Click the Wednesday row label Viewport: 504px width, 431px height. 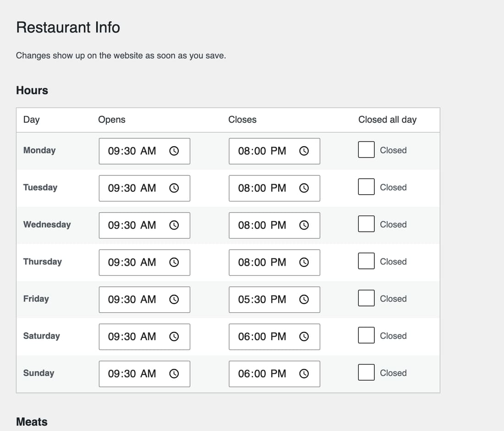[47, 224]
